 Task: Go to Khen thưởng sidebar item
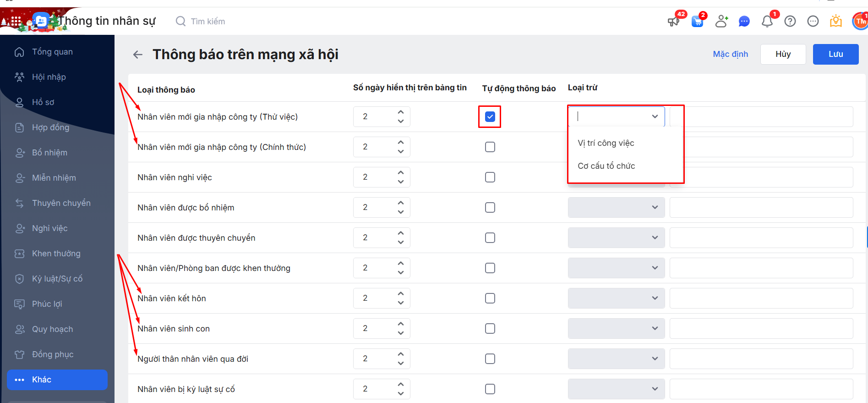[x=56, y=254]
